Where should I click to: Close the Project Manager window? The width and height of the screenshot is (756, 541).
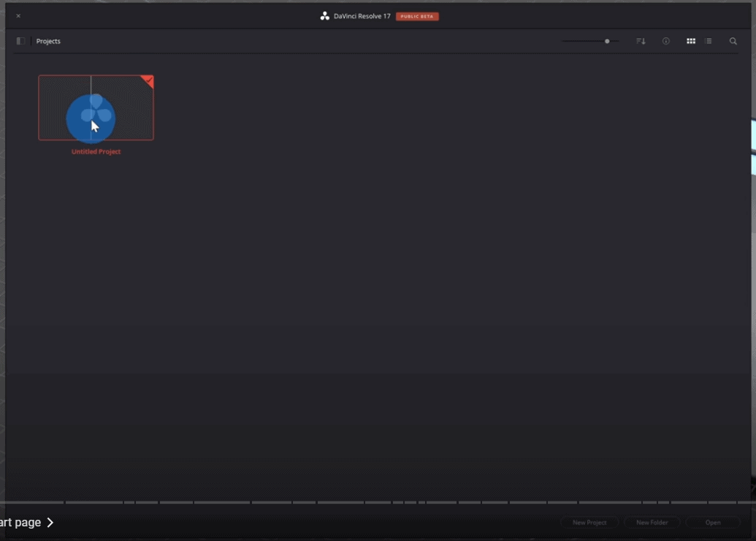(18, 16)
